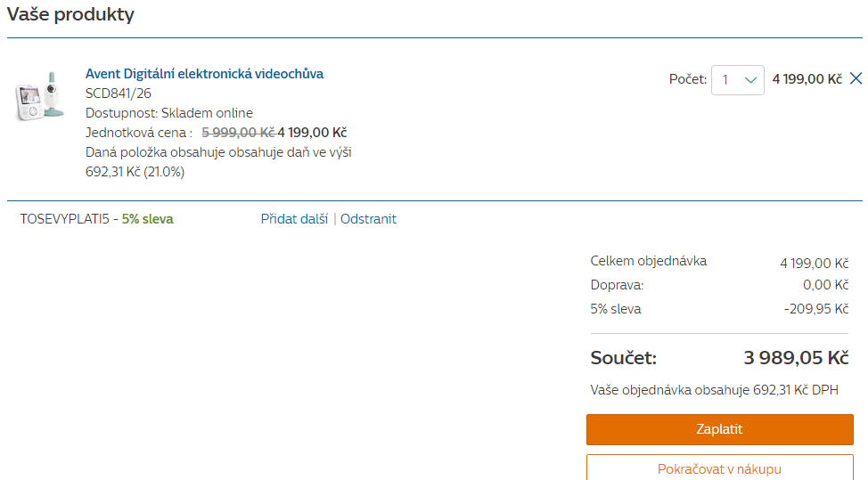Open the Avent Digitální elektronická videochůva link

click(x=204, y=74)
